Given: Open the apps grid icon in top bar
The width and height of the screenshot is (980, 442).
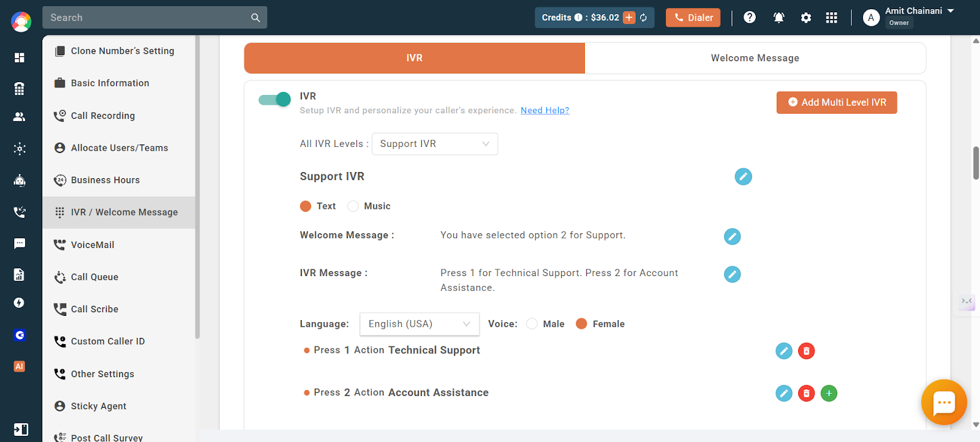Looking at the screenshot, I should (x=831, y=18).
